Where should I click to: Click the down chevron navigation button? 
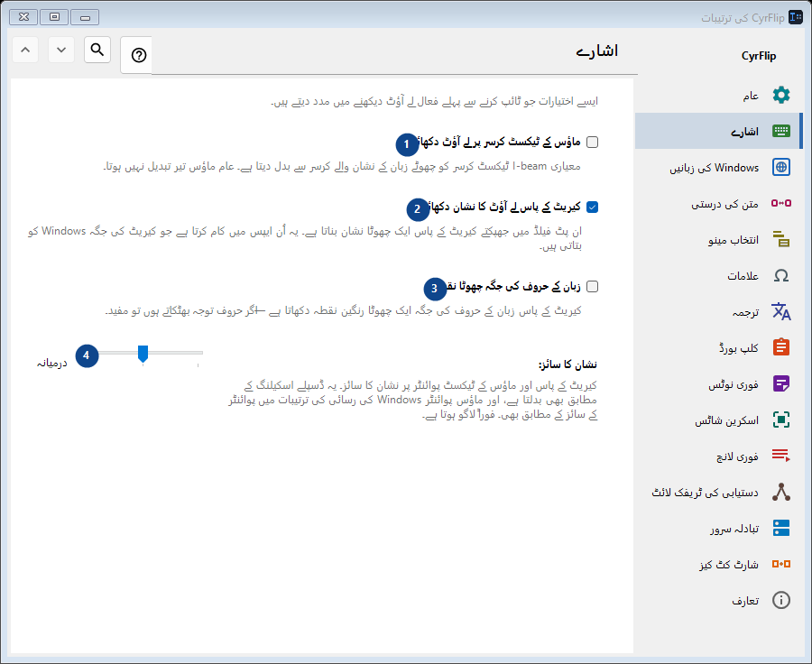(61, 50)
